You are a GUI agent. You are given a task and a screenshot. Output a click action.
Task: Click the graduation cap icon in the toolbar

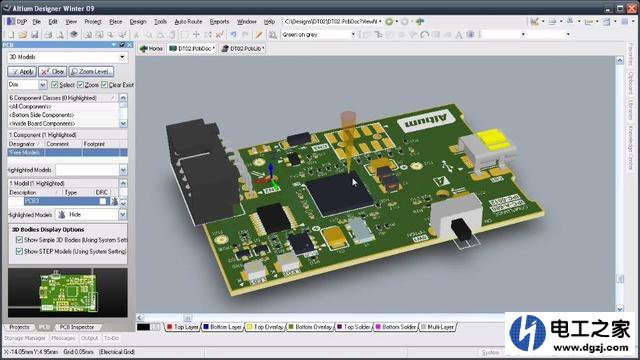[74, 35]
